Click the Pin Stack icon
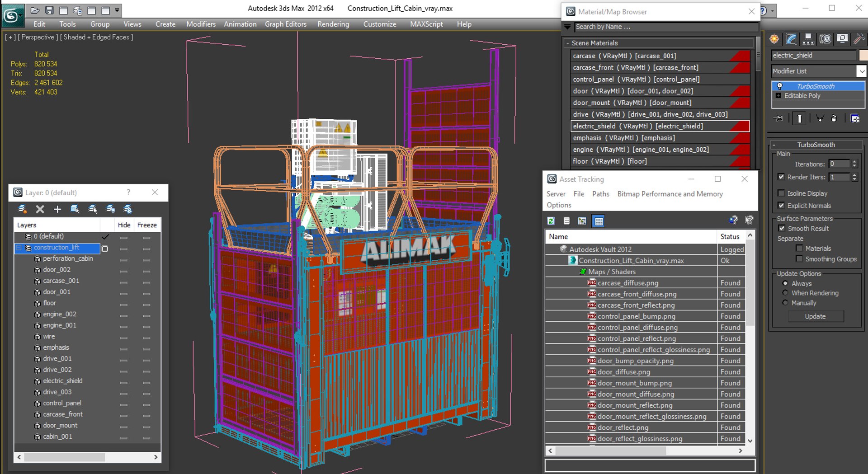Viewport: 868px width, 474px height. [x=778, y=118]
